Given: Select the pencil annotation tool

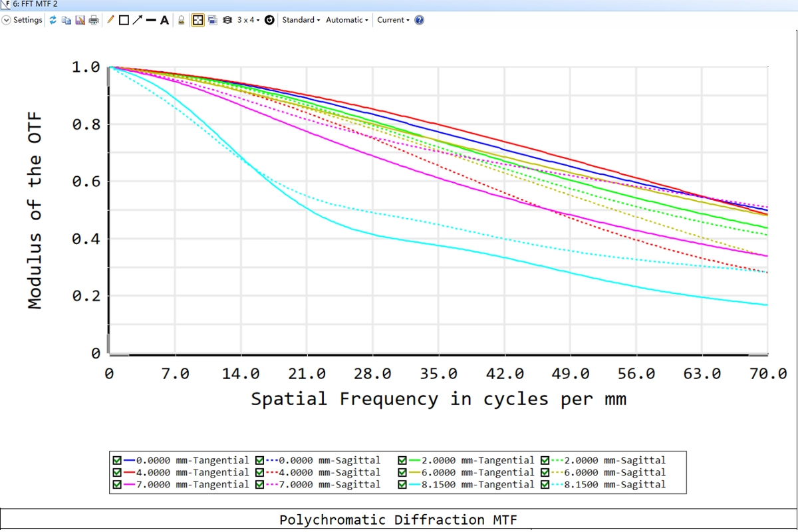Looking at the screenshot, I should 111,20.
